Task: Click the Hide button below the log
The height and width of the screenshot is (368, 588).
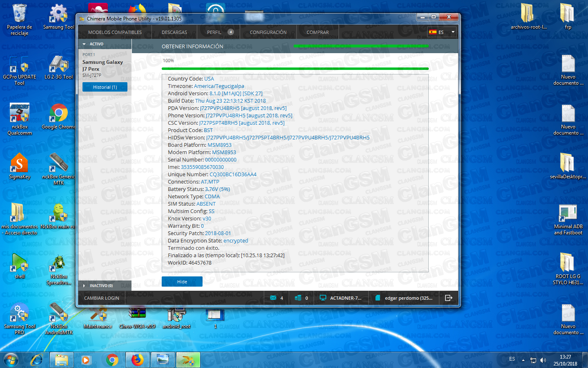Action: pos(182,282)
